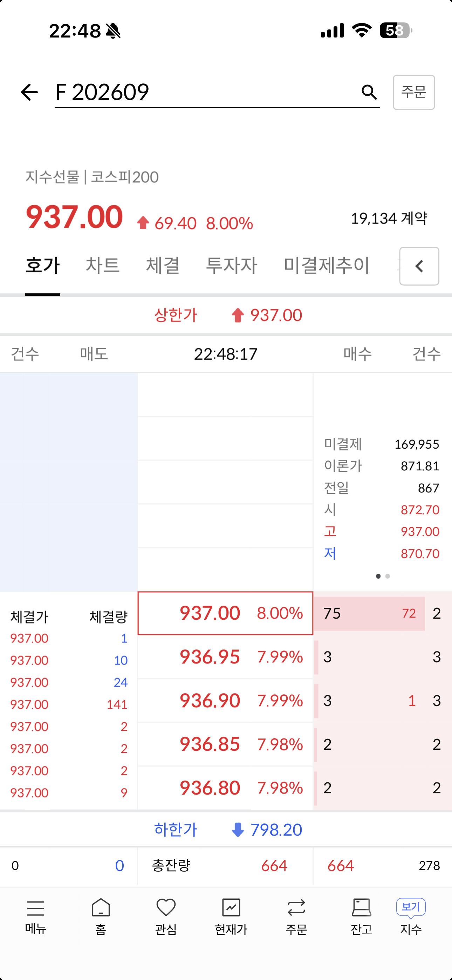
Task: Switch info panel via page dots
Action: (x=383, y=576)
